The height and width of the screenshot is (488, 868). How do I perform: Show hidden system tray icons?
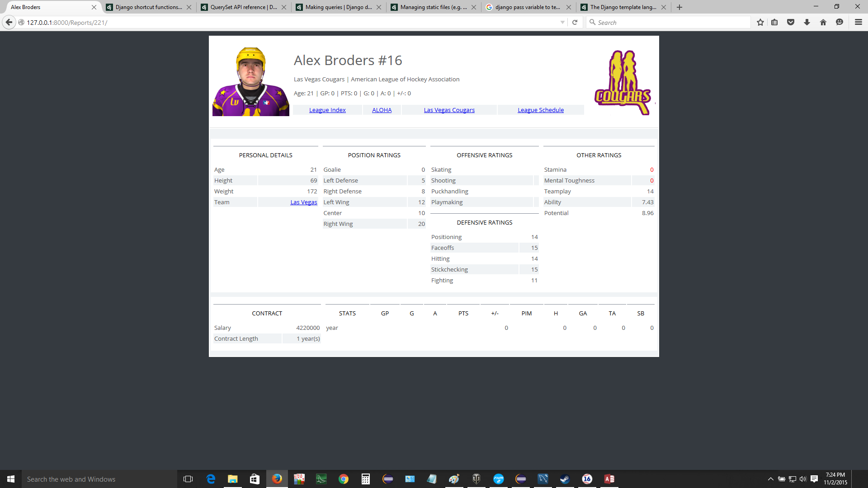click(770, 479)
